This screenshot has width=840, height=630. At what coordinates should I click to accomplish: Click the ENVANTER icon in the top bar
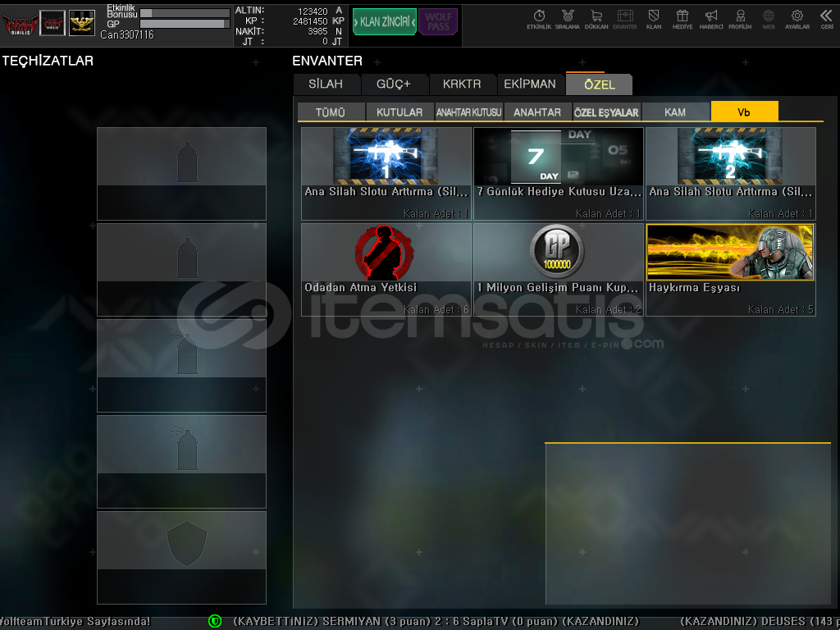(624, 20)
